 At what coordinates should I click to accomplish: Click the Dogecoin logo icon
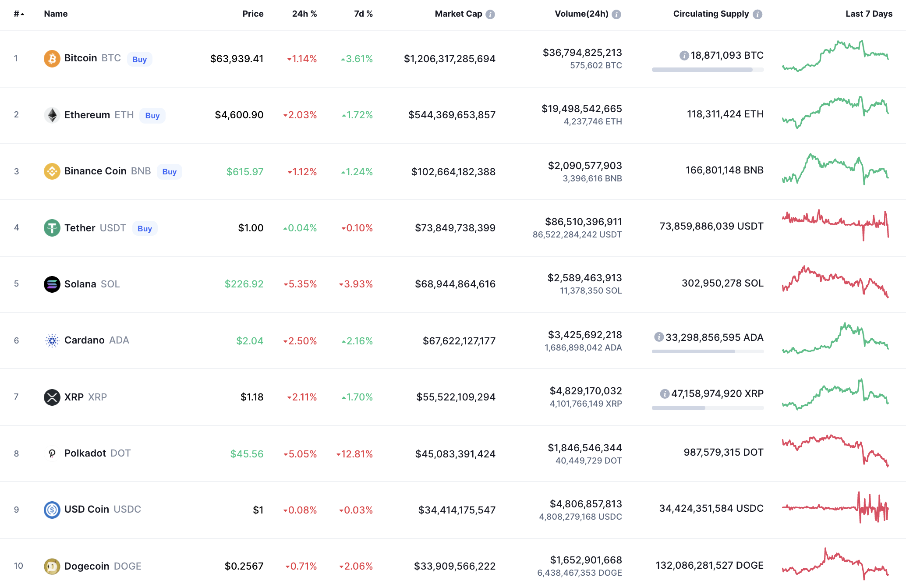click(x=52, y=566)
